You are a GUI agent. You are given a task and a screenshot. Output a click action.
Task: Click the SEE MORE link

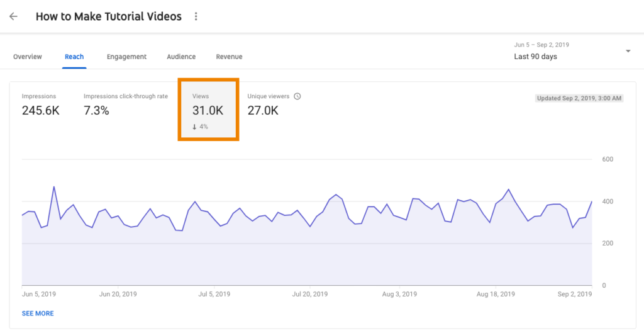click(38, 313)
